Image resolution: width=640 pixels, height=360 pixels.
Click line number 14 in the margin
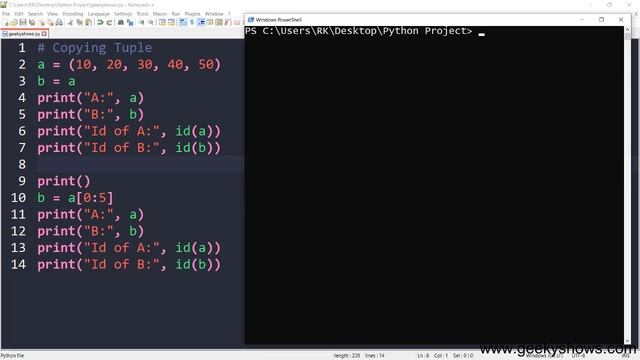point(18,264)
